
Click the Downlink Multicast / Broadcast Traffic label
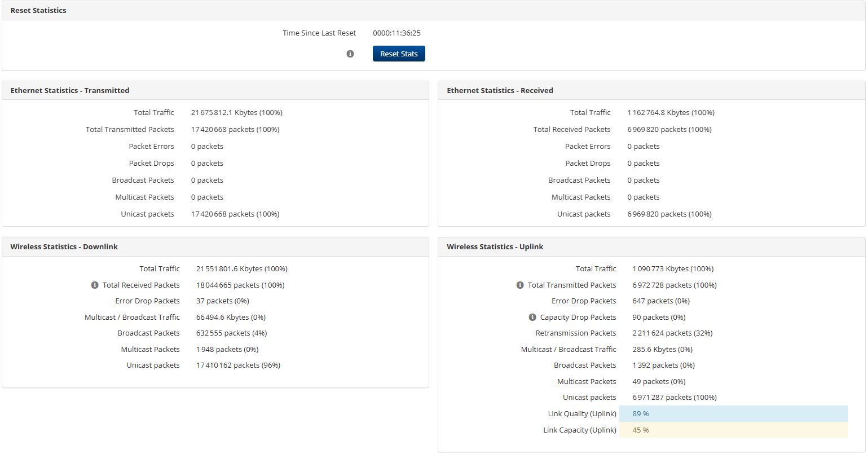pyautogui.click(x=132, y=317)
